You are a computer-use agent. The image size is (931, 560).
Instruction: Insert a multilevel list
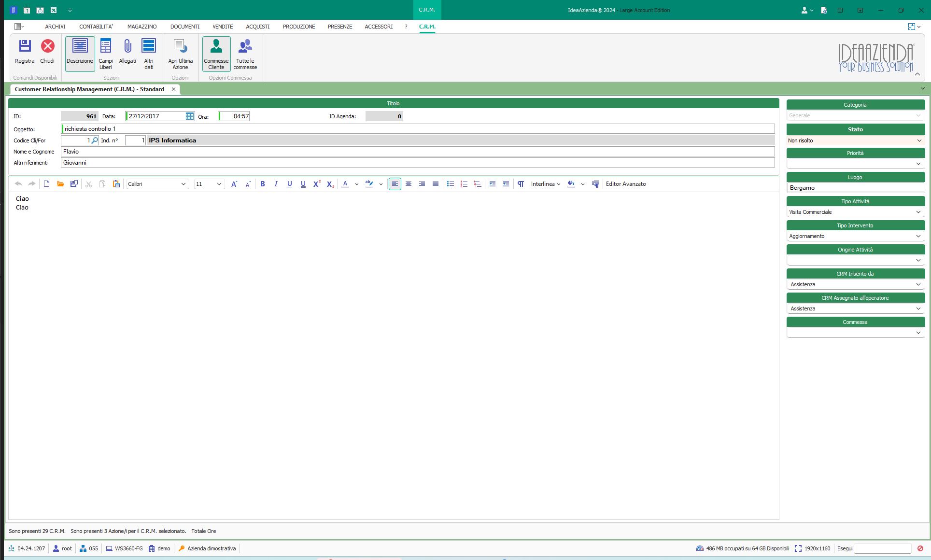478,184
